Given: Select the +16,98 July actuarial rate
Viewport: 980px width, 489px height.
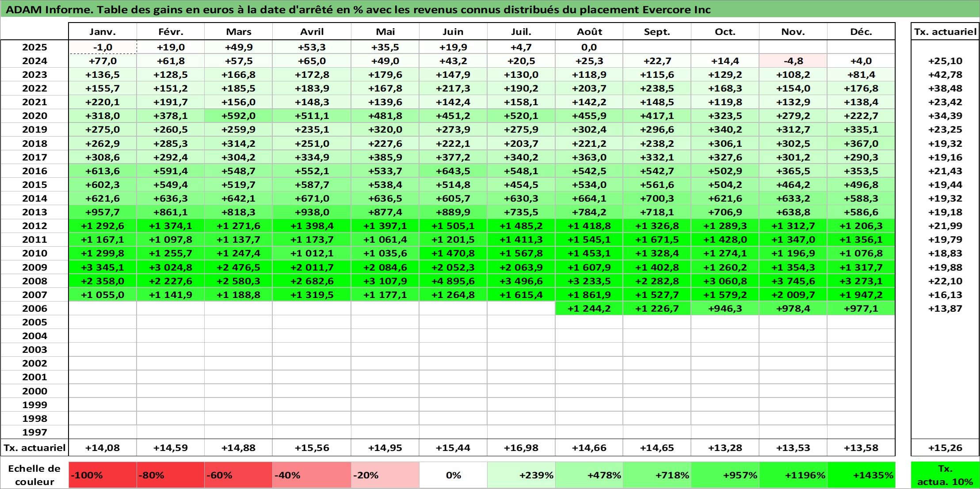Looking at the screenshot, I should tap(521, 448).
